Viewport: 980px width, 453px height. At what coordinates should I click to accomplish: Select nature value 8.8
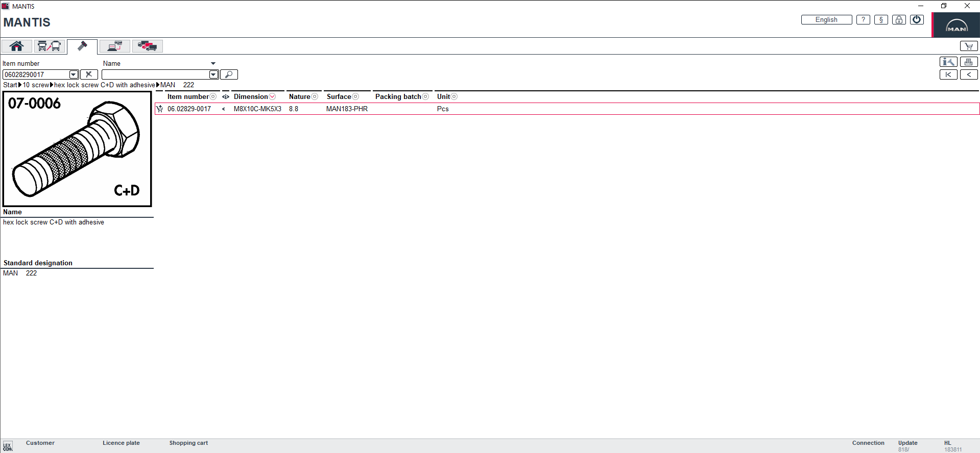point(294,109)
